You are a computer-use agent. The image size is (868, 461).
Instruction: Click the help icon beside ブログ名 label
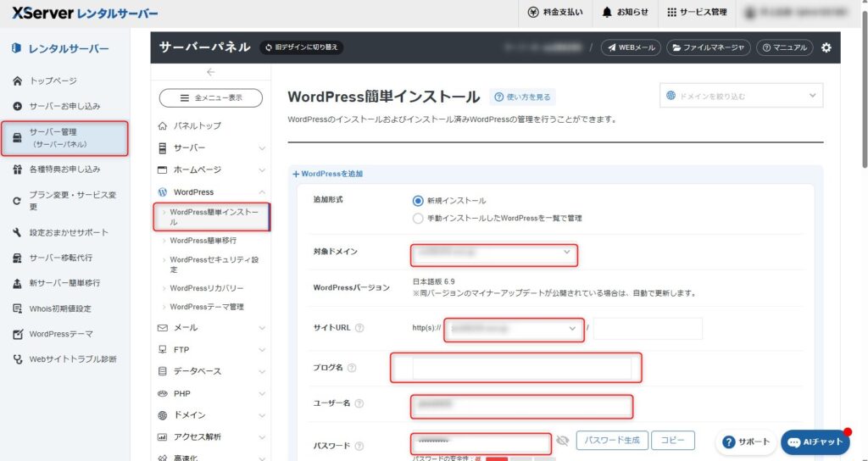click(352, 368)
